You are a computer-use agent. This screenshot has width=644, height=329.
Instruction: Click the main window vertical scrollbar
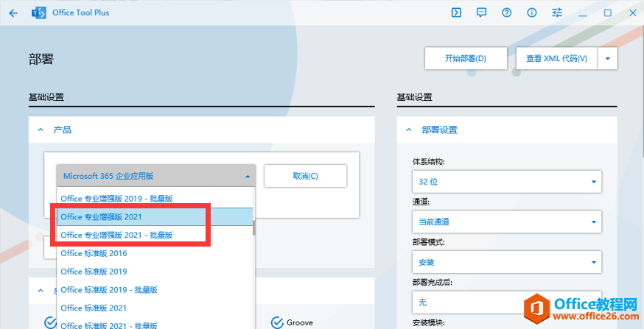click(643, 93)
